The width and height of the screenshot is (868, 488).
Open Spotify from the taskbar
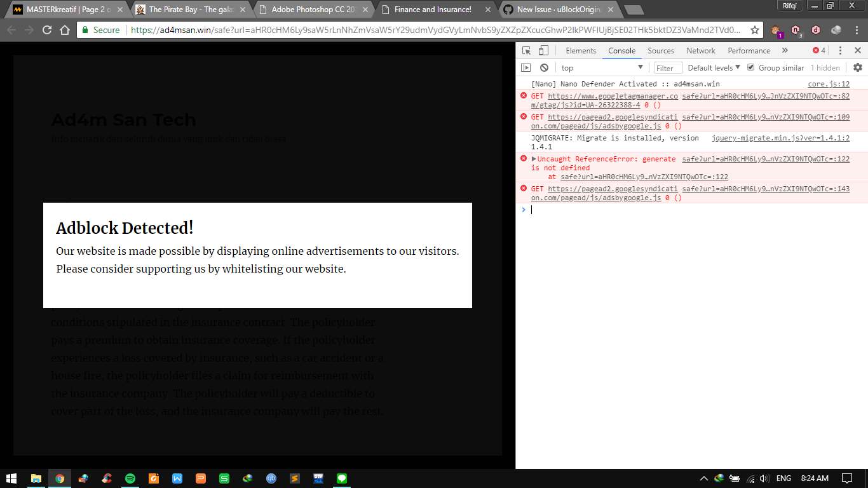coord(130,478)
